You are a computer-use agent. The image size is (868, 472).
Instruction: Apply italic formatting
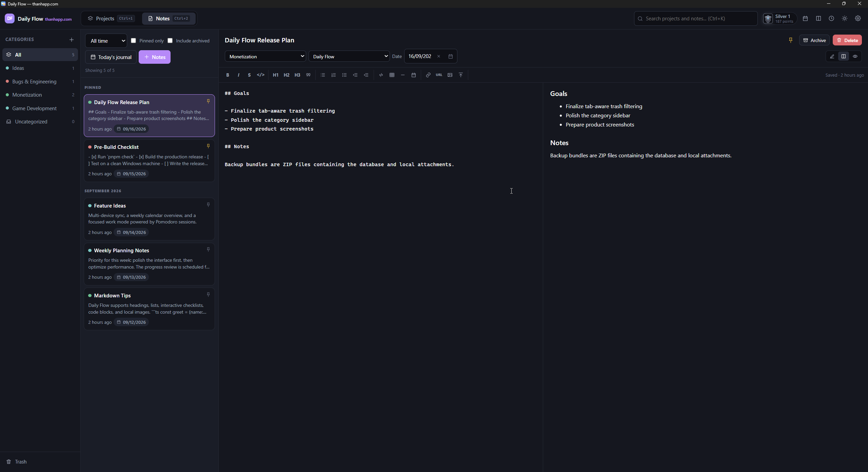(238, 75)
